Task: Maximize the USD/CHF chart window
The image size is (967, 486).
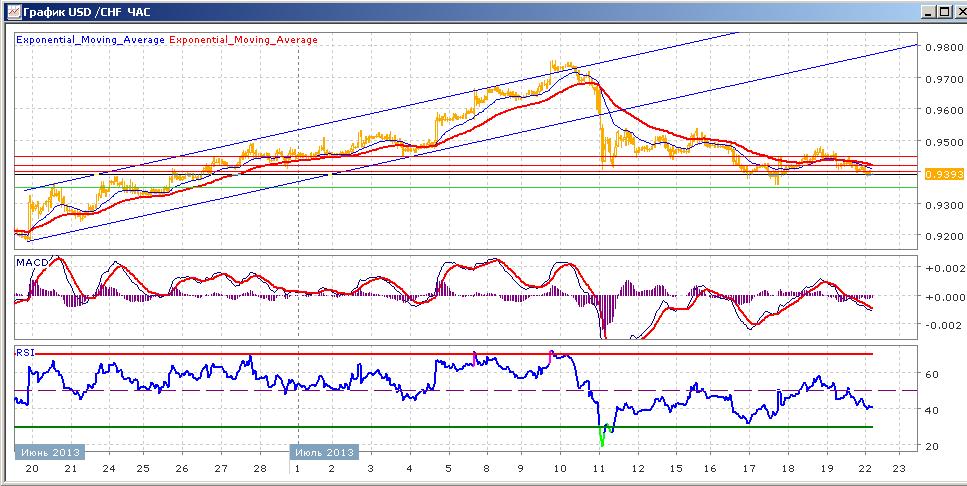Action: (x=943, y=12)
